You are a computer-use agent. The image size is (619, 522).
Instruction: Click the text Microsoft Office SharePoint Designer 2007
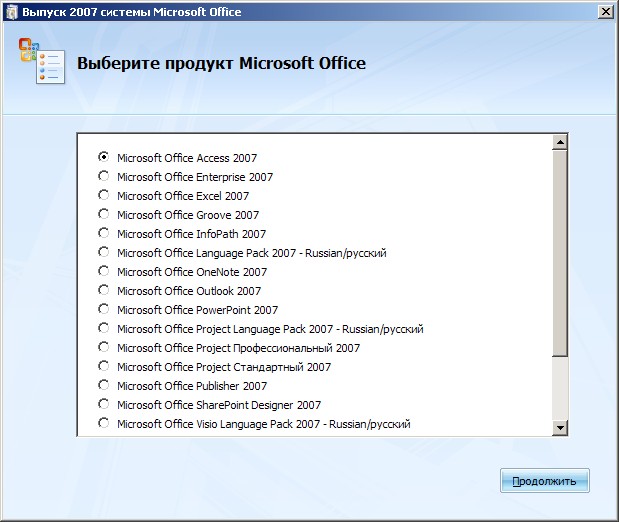[x=219, y=405]
